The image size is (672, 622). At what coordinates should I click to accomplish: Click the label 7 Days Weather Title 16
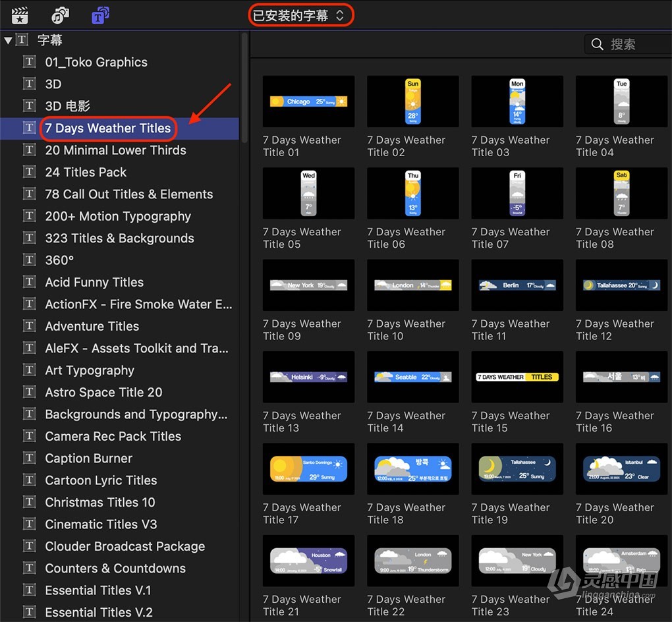tap(615, 422)
